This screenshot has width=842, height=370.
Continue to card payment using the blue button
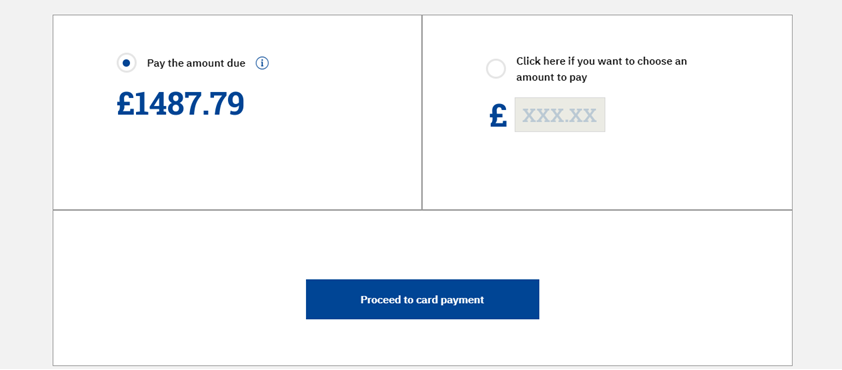point(422,299)
